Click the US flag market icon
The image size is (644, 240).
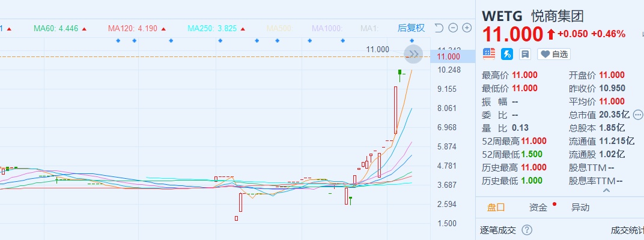tap(489, 54)
